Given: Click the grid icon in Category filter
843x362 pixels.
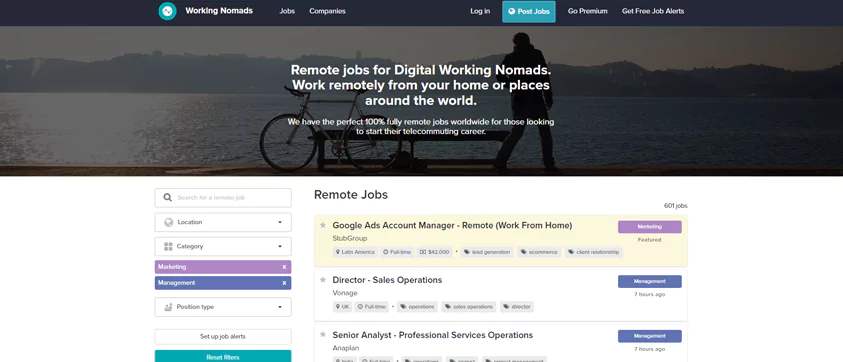Looking at the screenshot, I should (168, 246).
